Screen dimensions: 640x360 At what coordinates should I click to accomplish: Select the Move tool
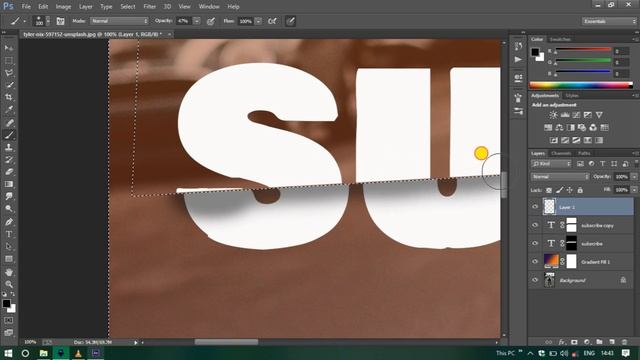click(x=9, y=48)
